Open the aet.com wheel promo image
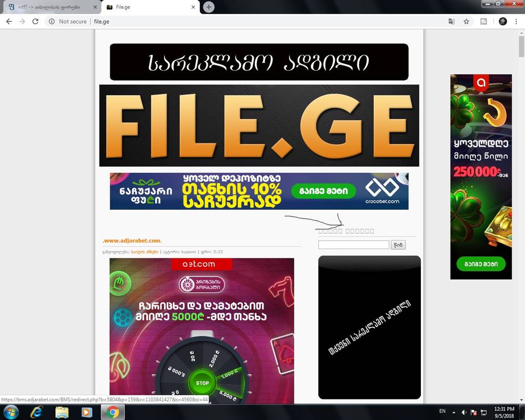Screen dimensions: 525x420 click(201, 331)
